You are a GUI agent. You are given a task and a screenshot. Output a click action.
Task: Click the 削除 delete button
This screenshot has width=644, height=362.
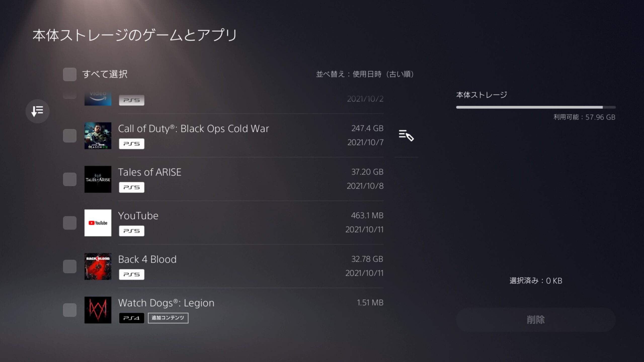pyautogui.click(x=536, y=320)
